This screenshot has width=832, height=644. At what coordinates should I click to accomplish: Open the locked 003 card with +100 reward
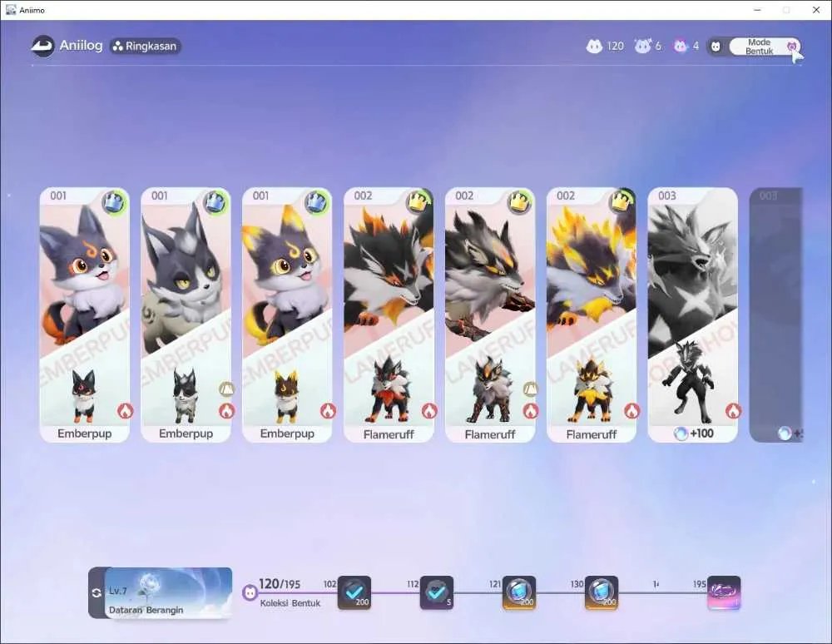click(x=692, y=315)
